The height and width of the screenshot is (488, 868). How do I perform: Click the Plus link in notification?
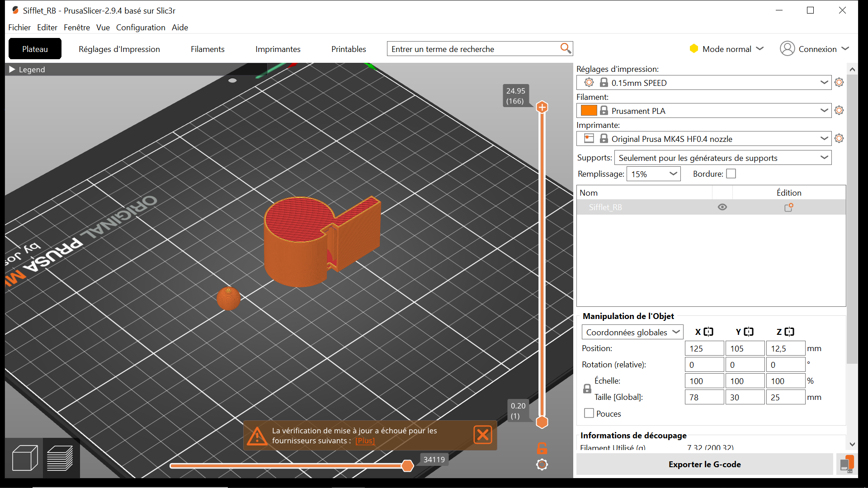point(365,441)
